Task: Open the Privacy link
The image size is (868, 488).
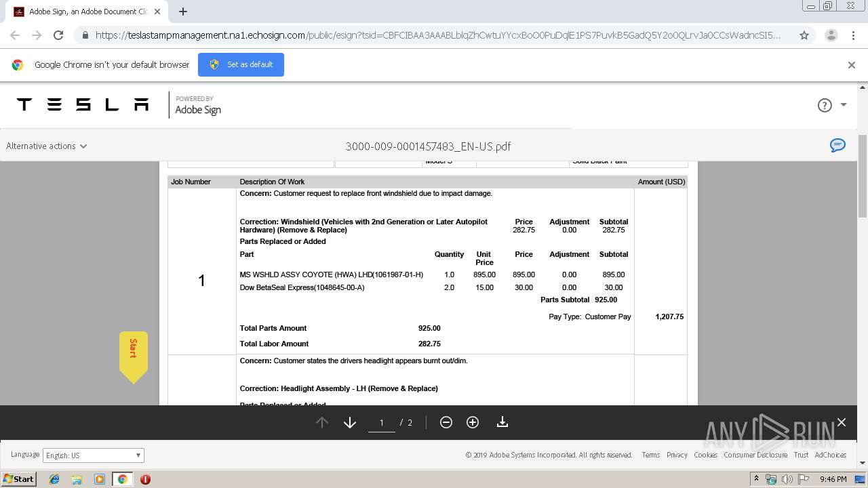Action: pyautogui.click(x=677, y=455)
